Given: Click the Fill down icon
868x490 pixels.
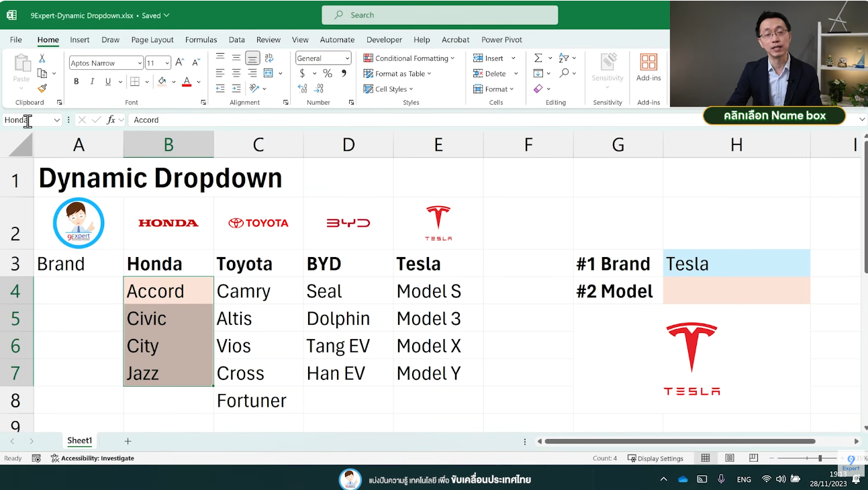Looking at the screenshot, I should point(538,73).
